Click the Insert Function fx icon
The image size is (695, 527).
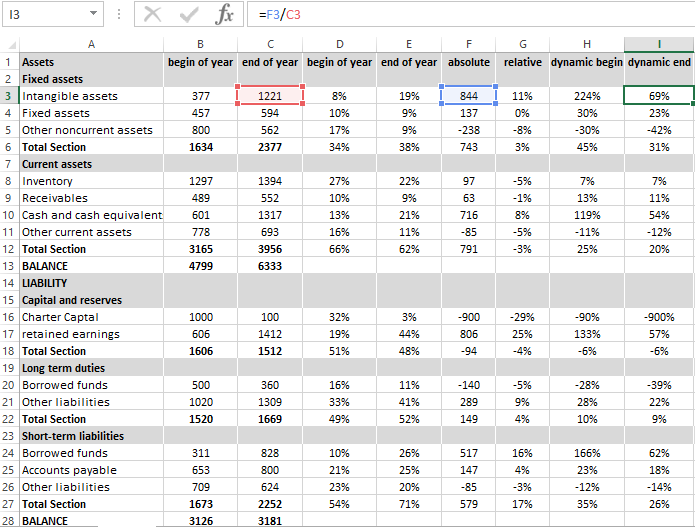(225, 15)
